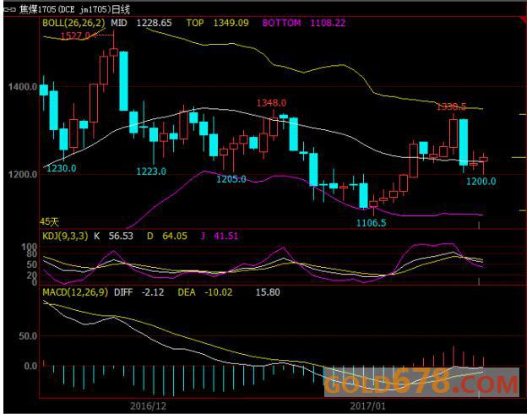Click the BOLL BOTTOM value 1108.22
The height and width of the screenshot is (414, 532).
[327, 23]
